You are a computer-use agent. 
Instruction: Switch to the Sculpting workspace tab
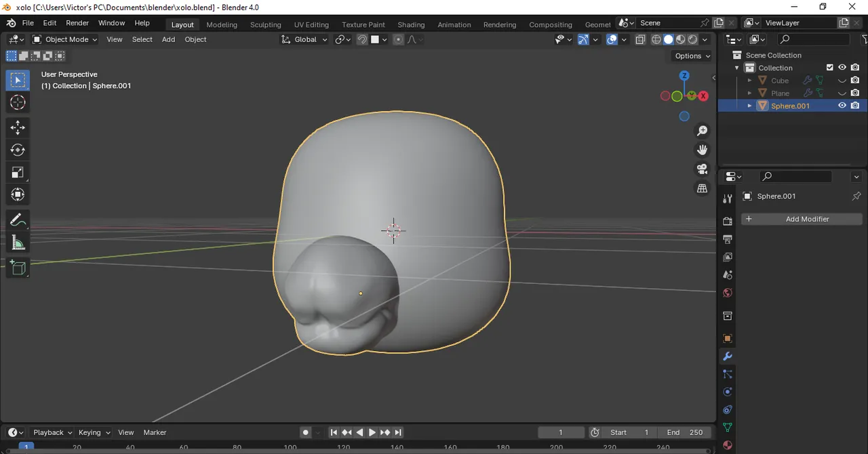(266, 24)
